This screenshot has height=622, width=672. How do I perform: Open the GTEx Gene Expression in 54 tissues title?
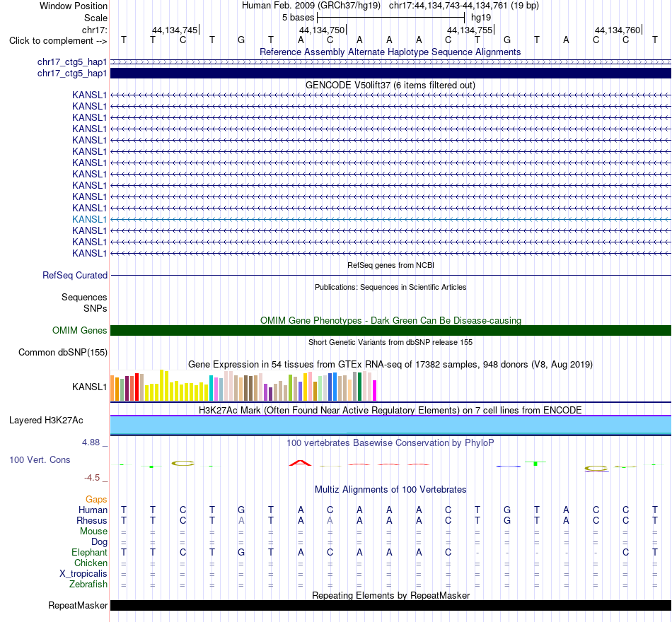(x=390, y=364)
